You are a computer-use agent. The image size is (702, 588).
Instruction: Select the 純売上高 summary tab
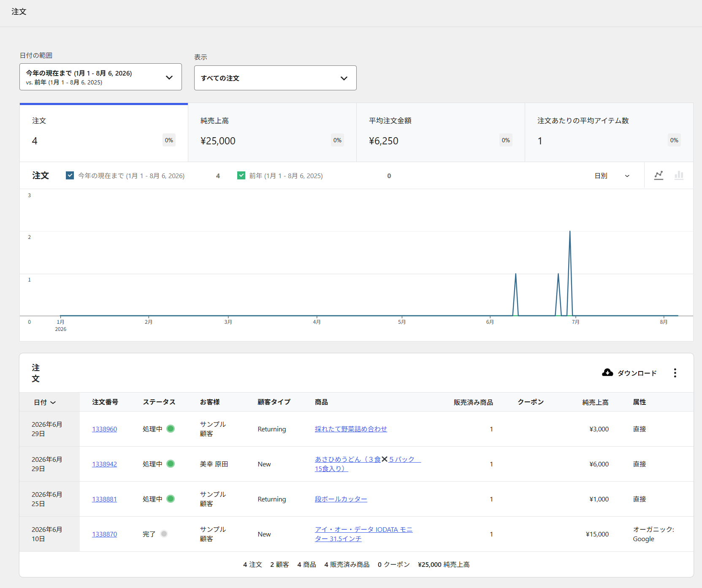click(272, 133)
